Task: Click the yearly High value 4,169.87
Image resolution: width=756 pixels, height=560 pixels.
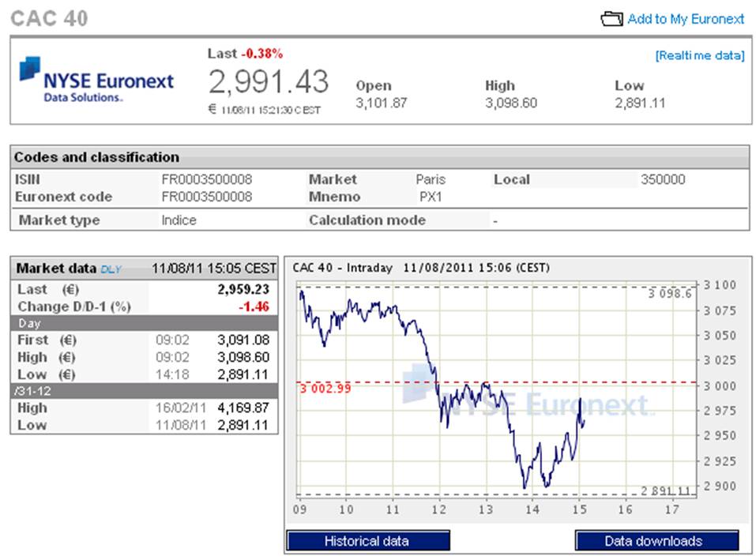Action: tap(243, 408)
